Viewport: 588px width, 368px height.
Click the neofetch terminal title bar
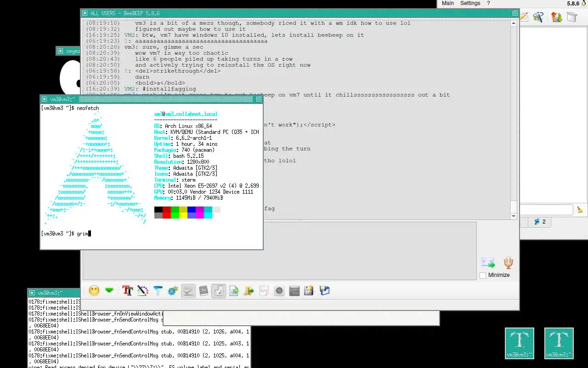[x=152, y=99]
